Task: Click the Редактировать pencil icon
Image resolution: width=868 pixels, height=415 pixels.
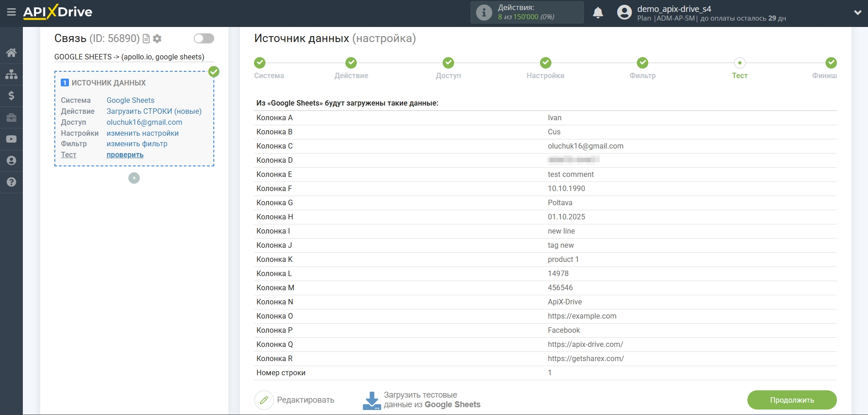Action: pyautogui.click(x=264, y=400)
